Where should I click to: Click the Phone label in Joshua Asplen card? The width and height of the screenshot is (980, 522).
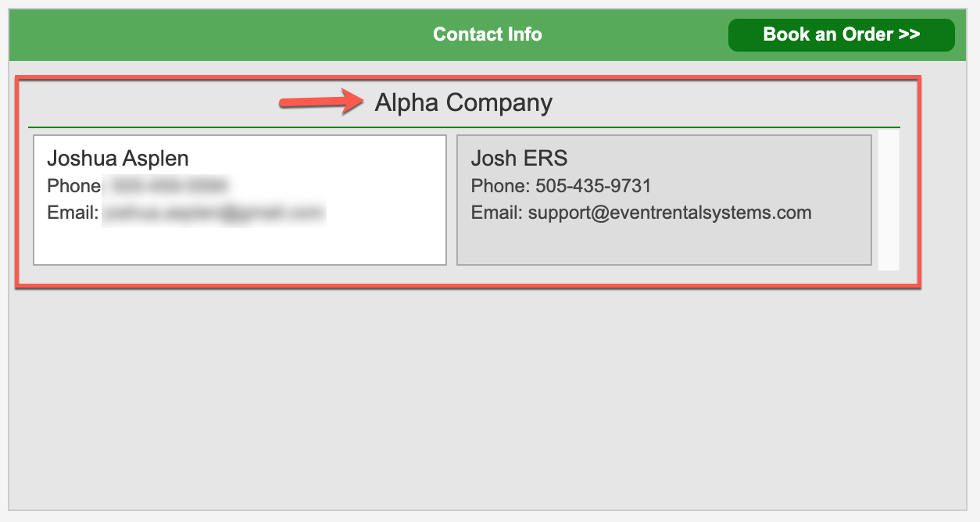coord(74,186)
